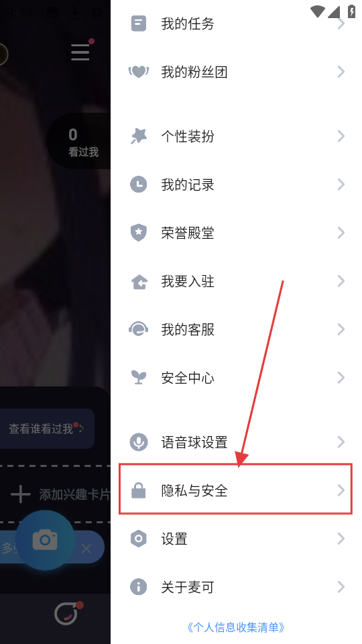This screenshot has width=362, height=644.
Task: Tap the 查看谁看过我 button
Action: click(46, 429)
